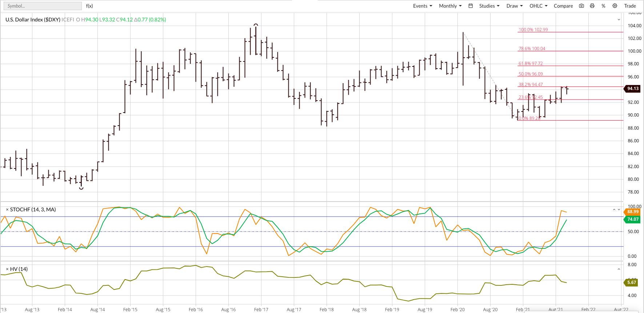Screen dimensions: 644x313
Task: Move the HV panel up with arrow
Action: [619, 269]
